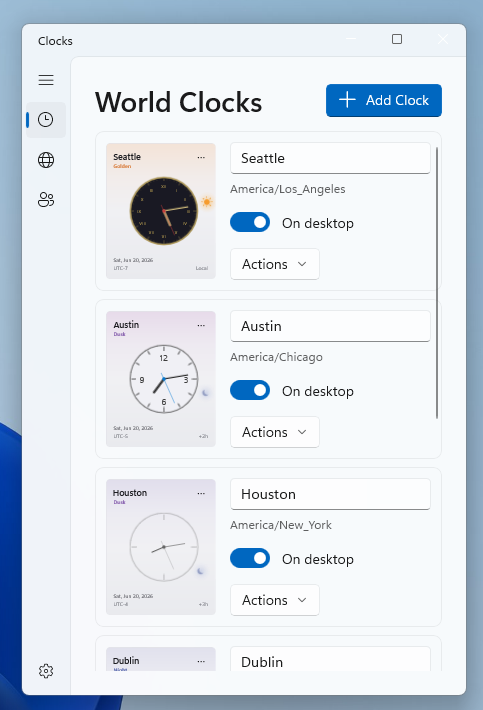Open more options on Houston clock card
This screenshot has width=483, height=710.
[201, 493]
